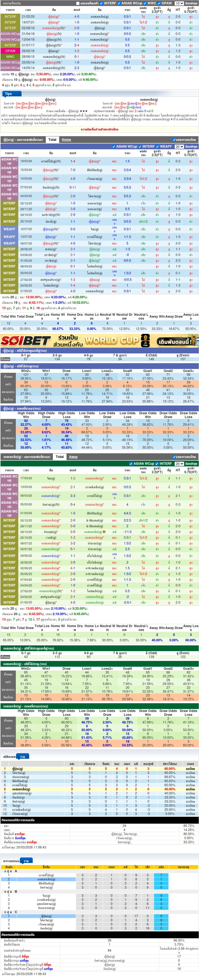Click the FIFA logo in the banner
Screen dimensions: 199x980
click(145, 341)
